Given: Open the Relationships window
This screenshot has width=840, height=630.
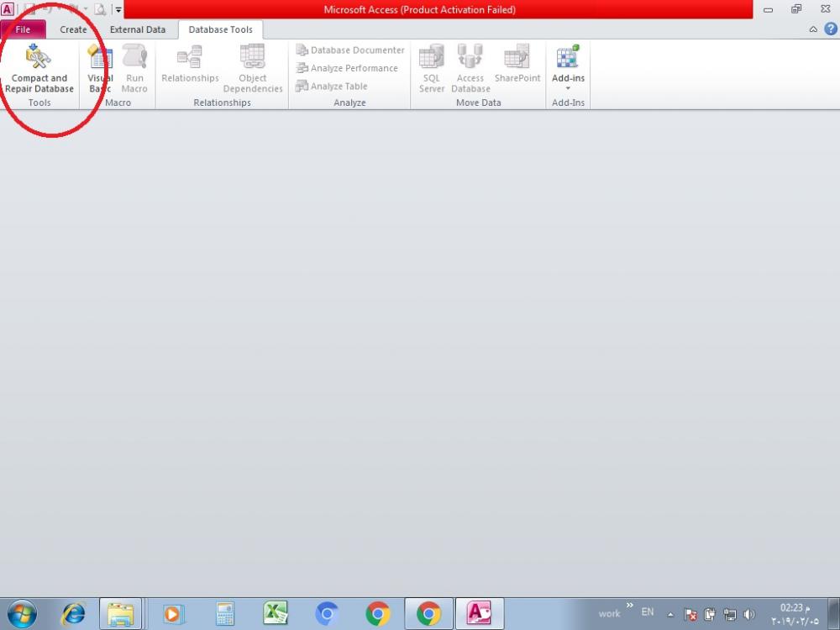Looking at the screenshot, I should (190, 66).
